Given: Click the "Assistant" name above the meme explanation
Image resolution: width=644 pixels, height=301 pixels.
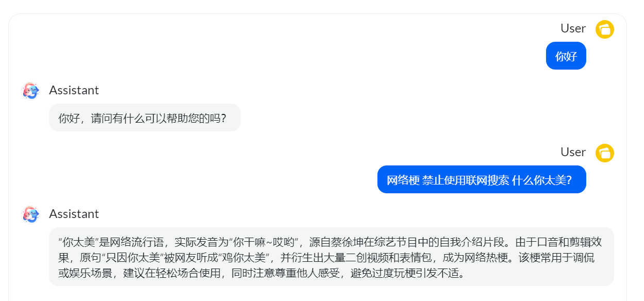Looking at the screenshot, I should click(x=74, y=214).
